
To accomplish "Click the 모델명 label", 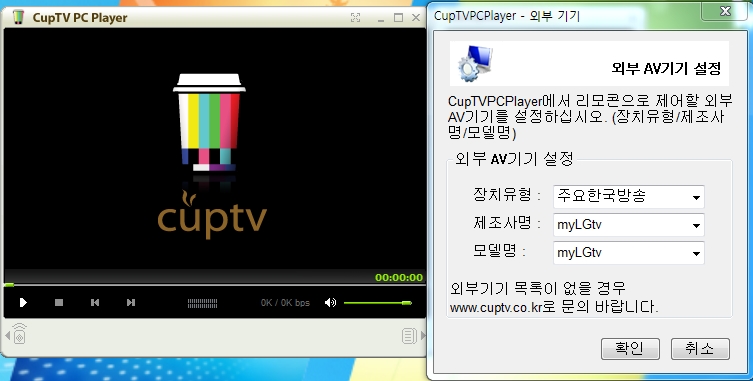I will 494,251.
